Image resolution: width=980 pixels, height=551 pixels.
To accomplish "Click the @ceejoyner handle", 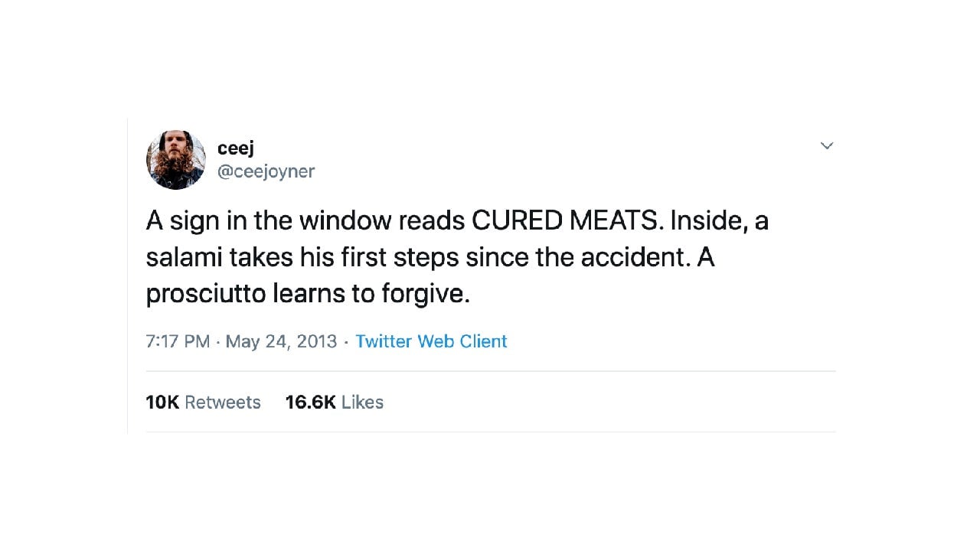I will [x=266, y=171].
